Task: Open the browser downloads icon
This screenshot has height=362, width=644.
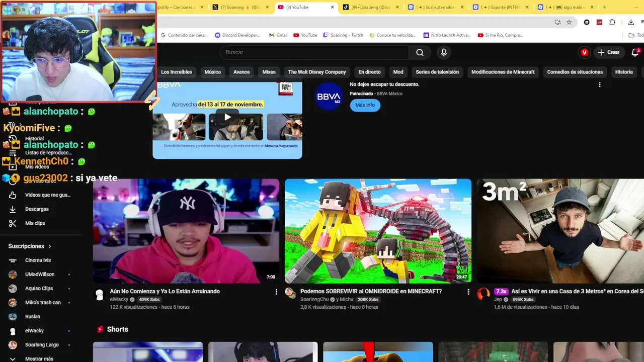Action: coord(631,22)
